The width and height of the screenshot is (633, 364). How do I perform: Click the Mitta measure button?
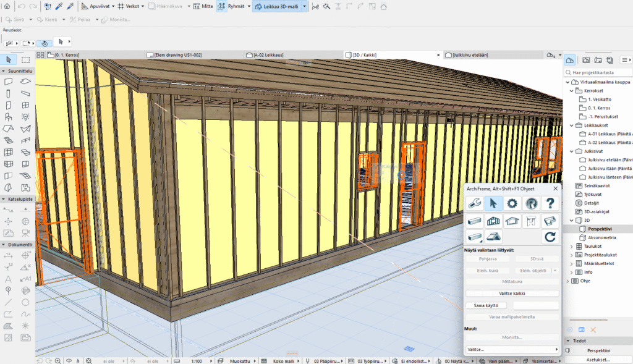[203, 6]
